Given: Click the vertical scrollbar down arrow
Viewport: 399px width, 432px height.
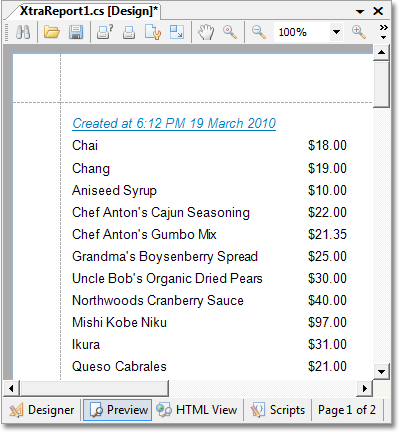Looking at the screenshot, I should pyautogui.click(x=381, y=371).
